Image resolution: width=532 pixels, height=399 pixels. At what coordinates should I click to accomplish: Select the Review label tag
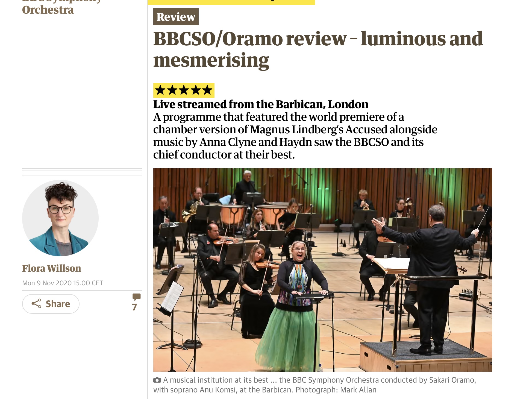(x=176, y=17)
